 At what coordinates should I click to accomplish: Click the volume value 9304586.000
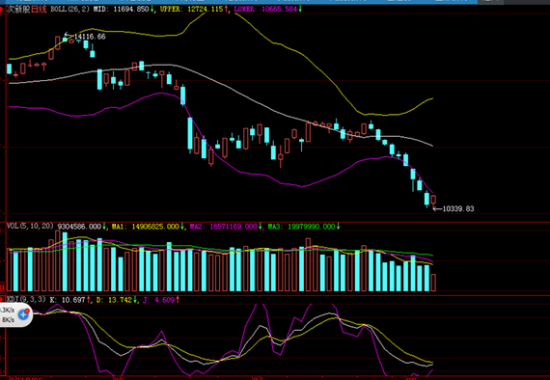point(81,227)
